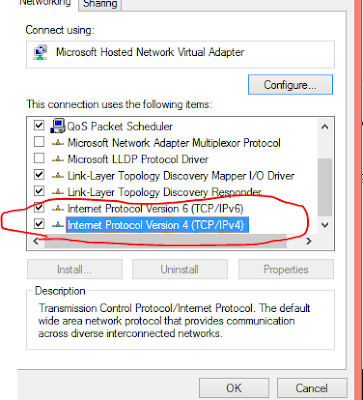Uncheck Link-Layer Topology Discovery Responder checkbox
The image size is (363, 400).
pyautogui.click(x=39, y=191)
